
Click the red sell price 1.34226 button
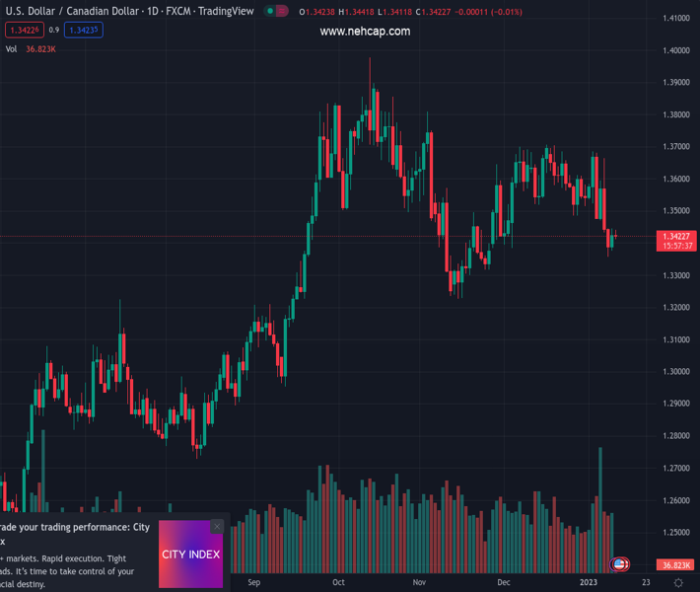click(x=25, y=30)
